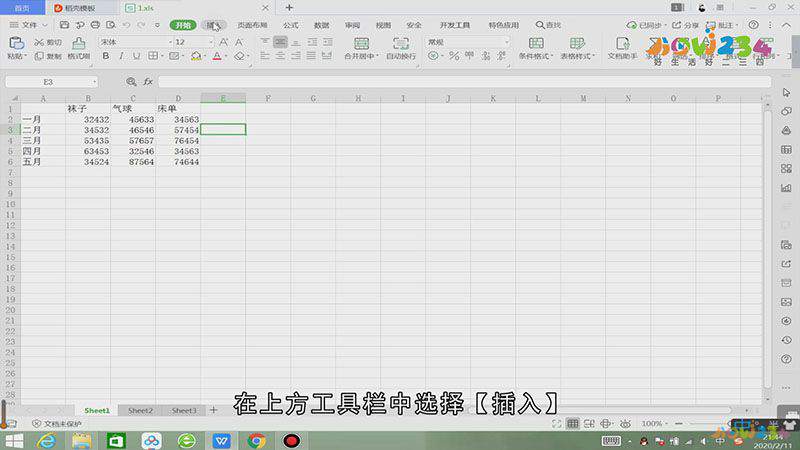800x450 pixels.
Task: Toggle align right in alignment group
Action: point(296,56)
